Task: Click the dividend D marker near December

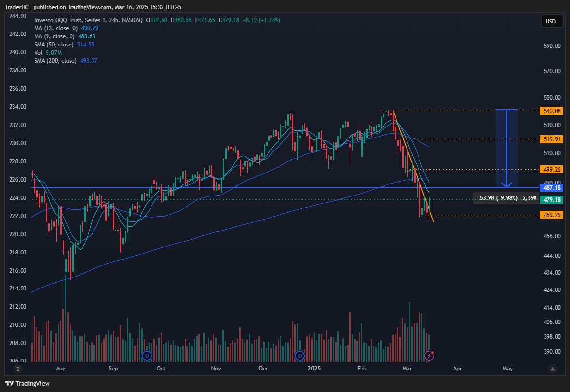Action: click(x=300, y=356)
